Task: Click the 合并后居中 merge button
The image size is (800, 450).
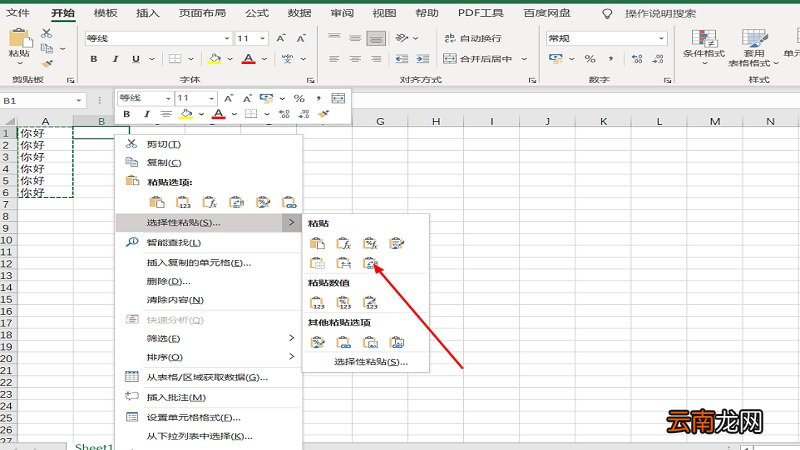Action: (478, 59)
